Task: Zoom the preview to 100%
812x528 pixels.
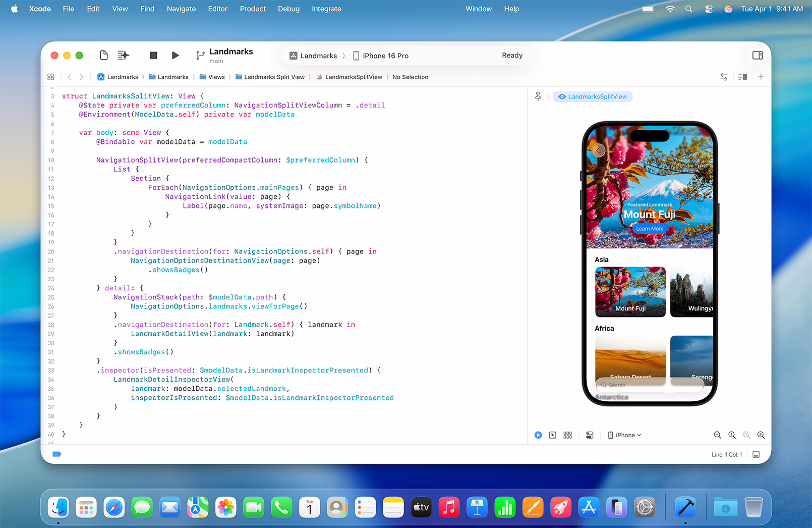Action: tap(732, 435)
